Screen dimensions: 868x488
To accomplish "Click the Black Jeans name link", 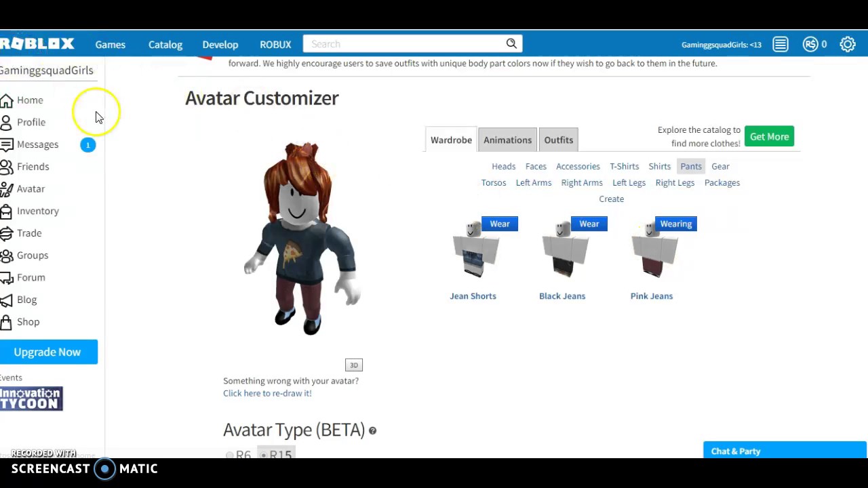I will (562, 296).
